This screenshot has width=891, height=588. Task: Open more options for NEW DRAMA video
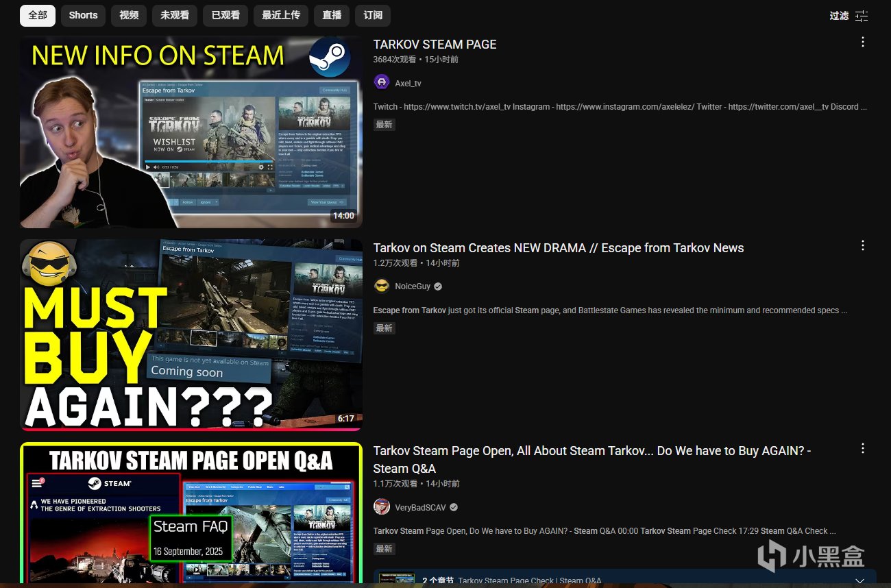pyautogui.click(x=863, y=245)
